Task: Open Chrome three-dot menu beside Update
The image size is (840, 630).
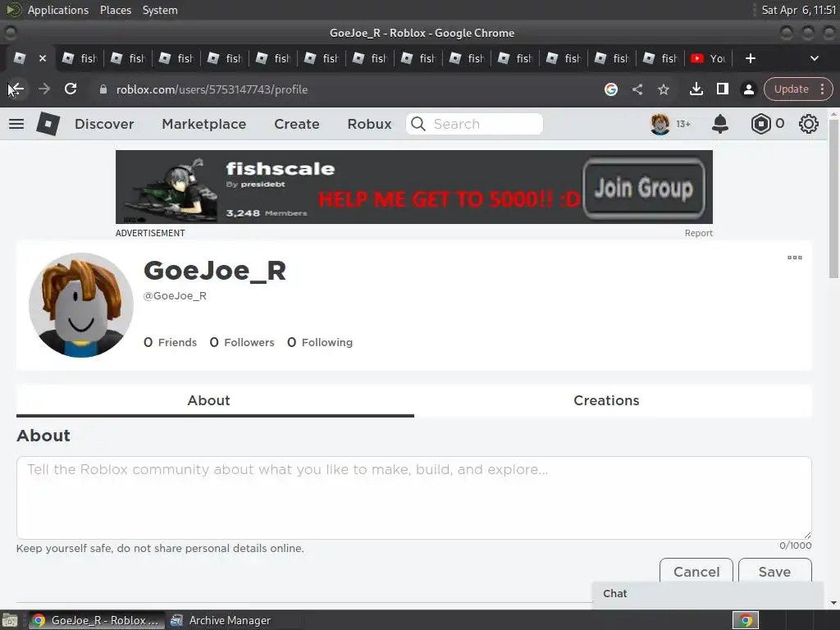Action: (x=822, y=89)
